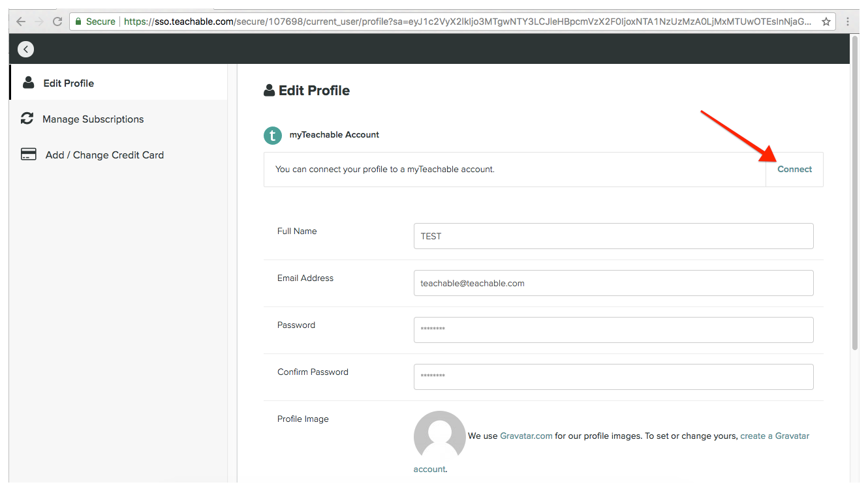Image resolution: width=868 pixels, height=491 pixels.
Task: Click the Confirm Password label
Action: 313,372
